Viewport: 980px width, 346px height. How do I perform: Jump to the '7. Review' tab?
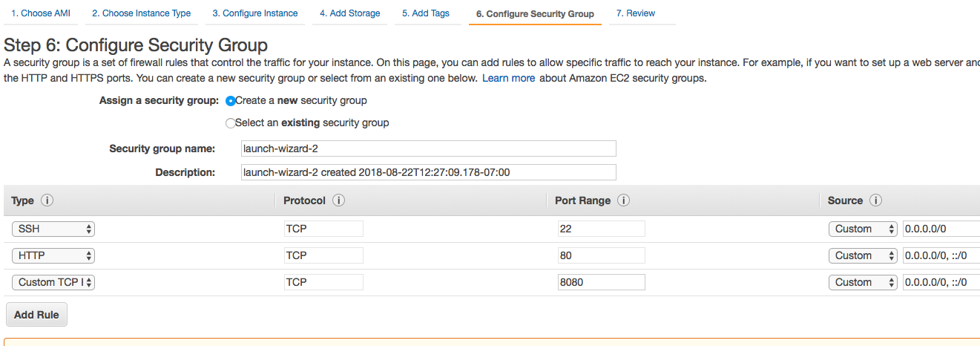point(635,13)
